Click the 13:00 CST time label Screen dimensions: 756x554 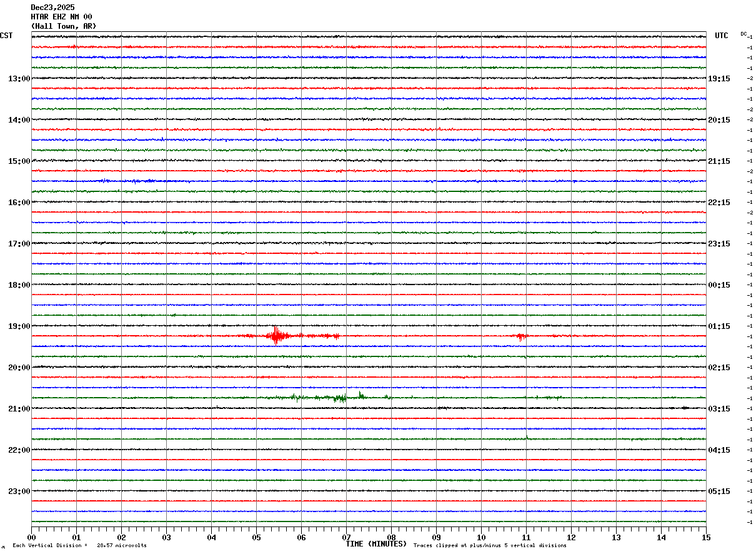pos(19,79)
